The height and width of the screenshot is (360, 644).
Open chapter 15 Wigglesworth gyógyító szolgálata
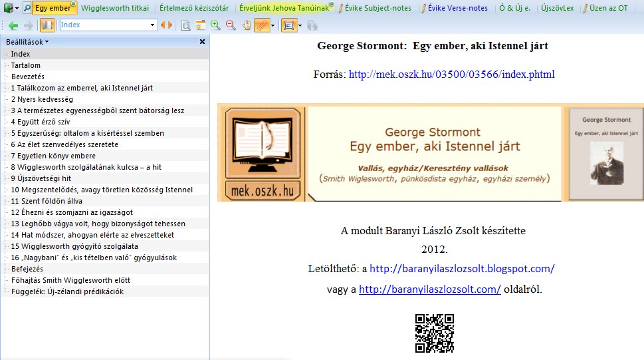tap(74, 246)
